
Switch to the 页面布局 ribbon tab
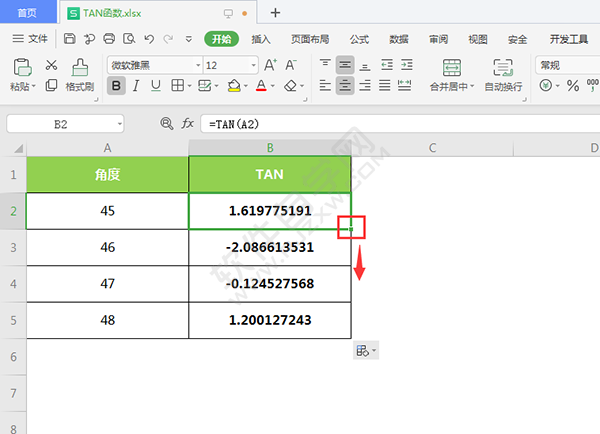310,39
